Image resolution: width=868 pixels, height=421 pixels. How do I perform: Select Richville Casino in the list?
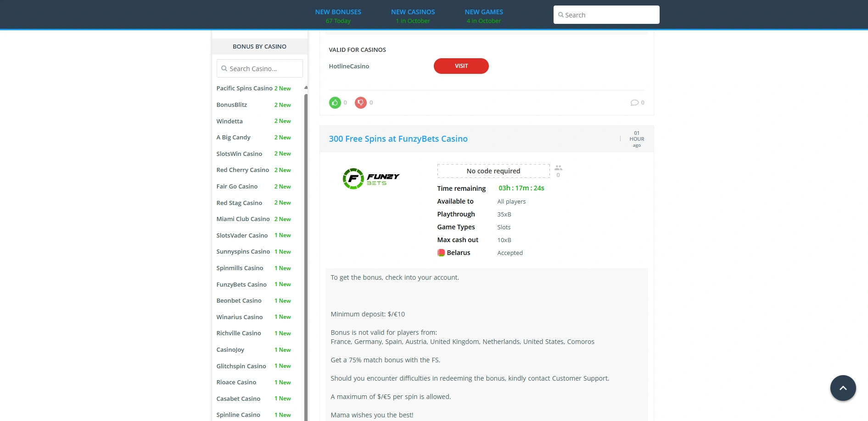coord(239,333)
